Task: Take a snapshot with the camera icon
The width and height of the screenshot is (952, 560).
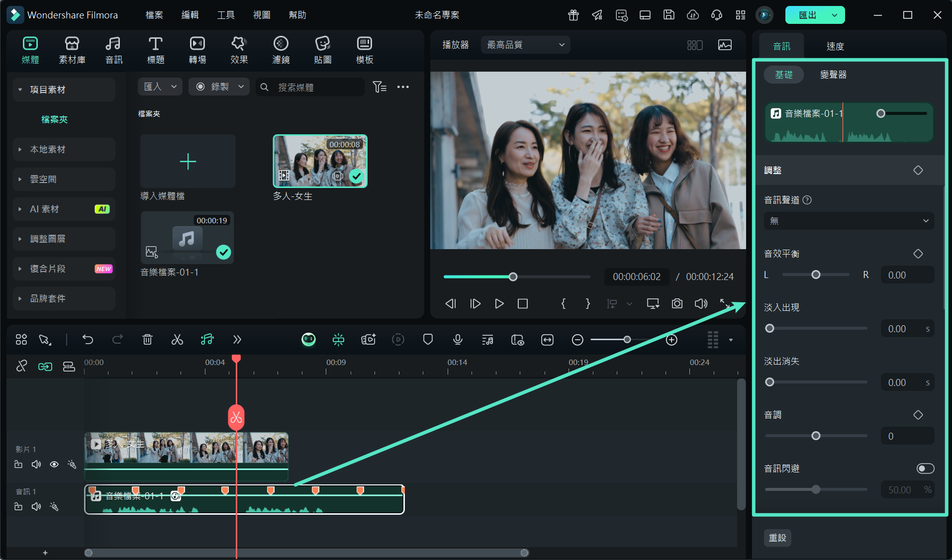Action: pos(677,303)
